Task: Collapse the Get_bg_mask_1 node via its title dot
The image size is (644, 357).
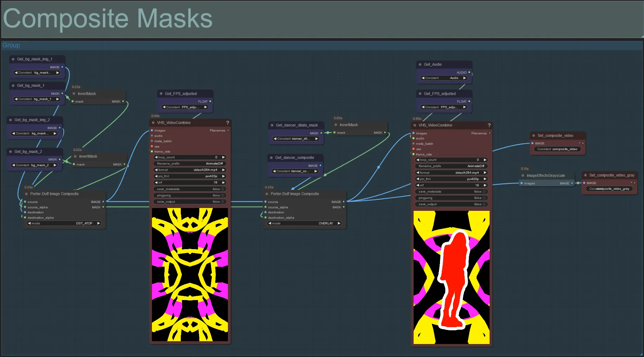Action: click(13, 85)
